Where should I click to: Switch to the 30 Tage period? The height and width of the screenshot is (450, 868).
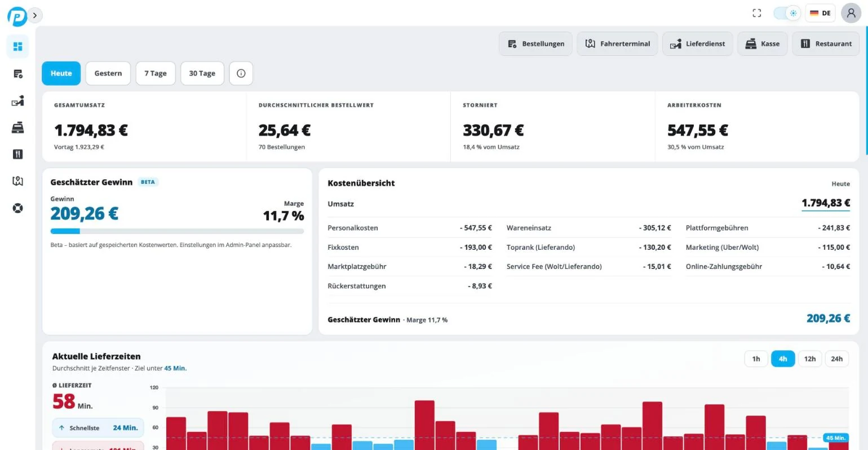coord(202,73)
